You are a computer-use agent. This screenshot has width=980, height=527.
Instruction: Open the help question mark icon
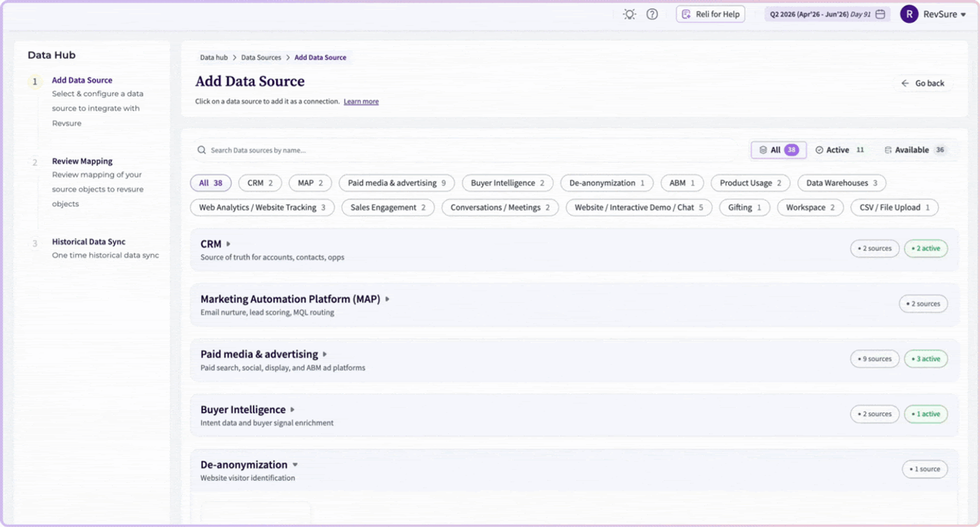point(652,14)
